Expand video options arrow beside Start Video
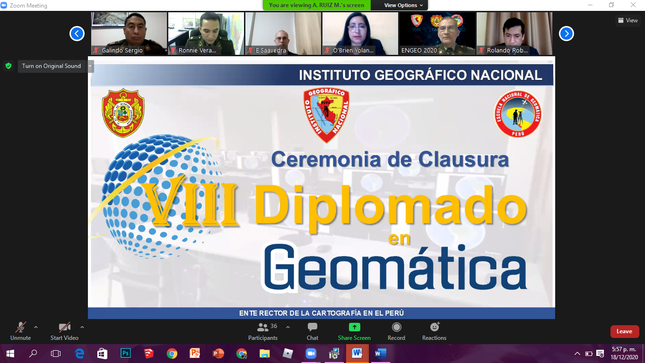645x363 pixels. click(82, 328)
